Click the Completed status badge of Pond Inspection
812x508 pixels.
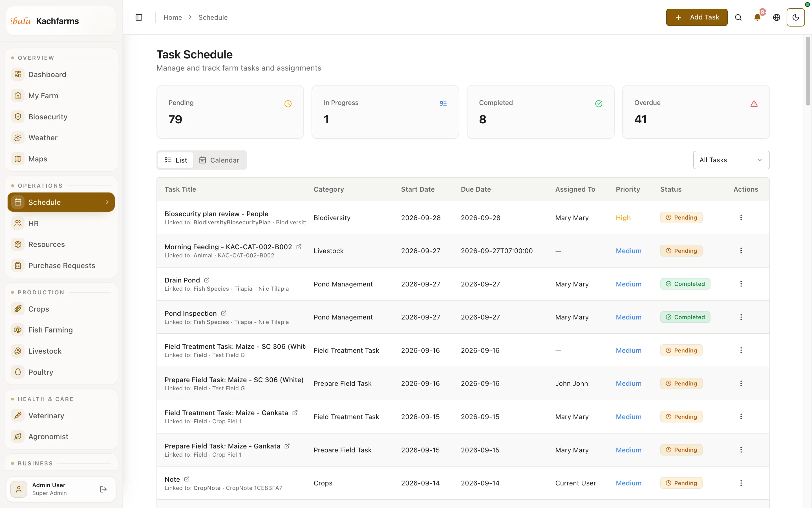[x=685, y=317]
